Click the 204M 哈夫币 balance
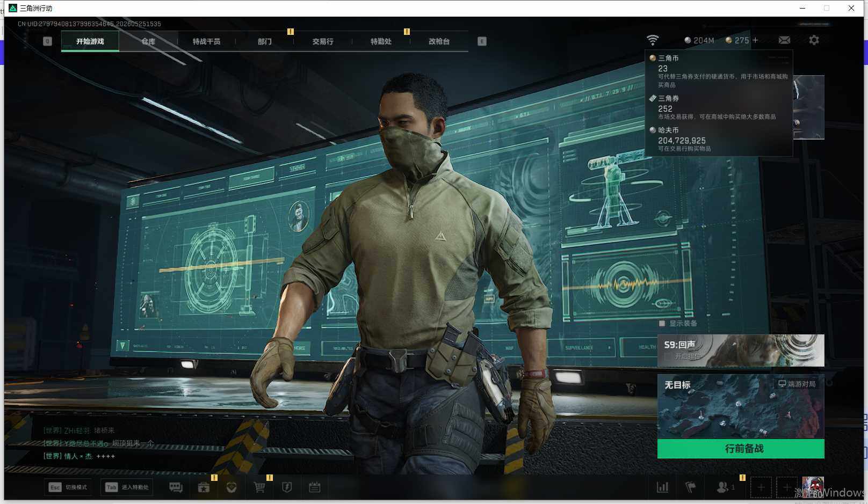Viewport: 868px width, 504px height. point(699,40)
